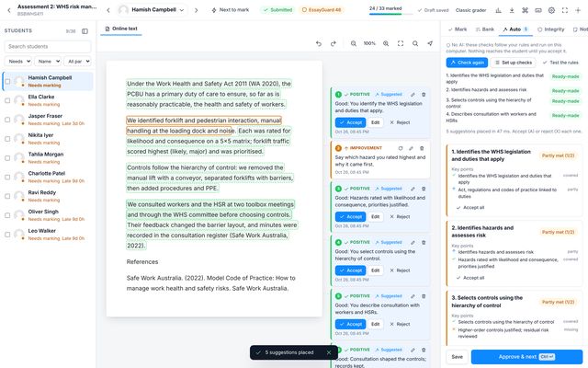Enter fullscreen from the header icon

tap(565, 10)
